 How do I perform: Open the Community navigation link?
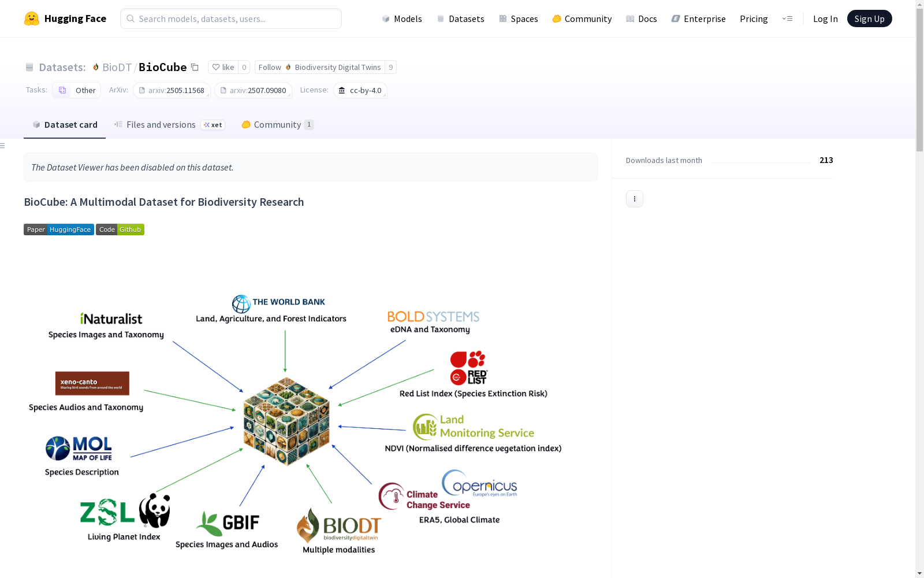coord(582,18)
